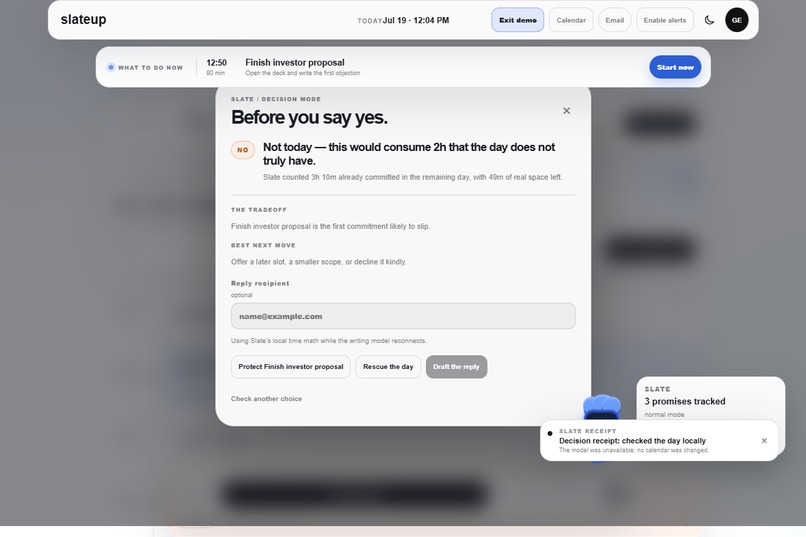This screenshot has width=806, height=537.
Task: Click the Check another choice link
Action: (x=266, y=399)
